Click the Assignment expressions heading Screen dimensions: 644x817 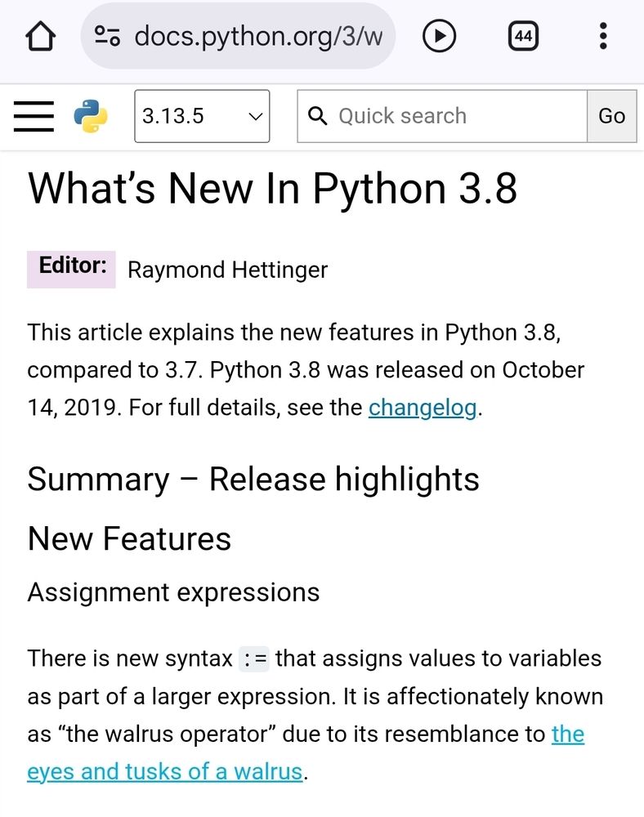[x=173, y=592]
